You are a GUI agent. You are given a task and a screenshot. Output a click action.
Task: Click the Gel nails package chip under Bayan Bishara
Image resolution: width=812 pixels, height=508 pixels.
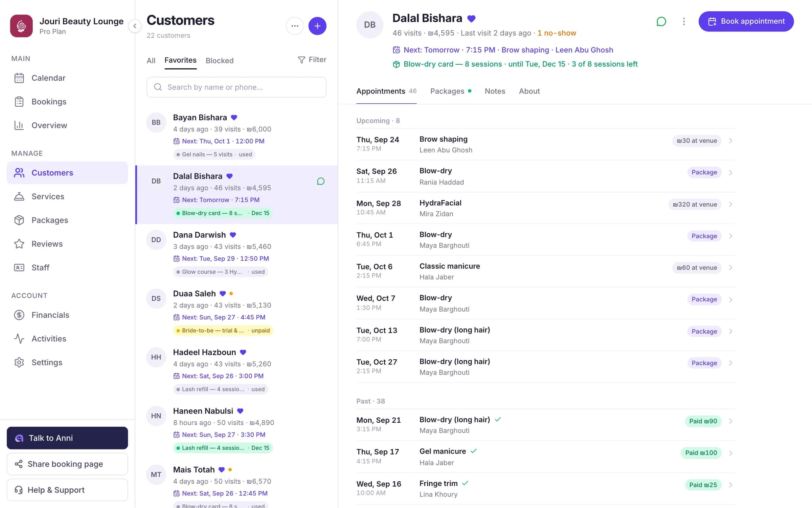point(214,154)
